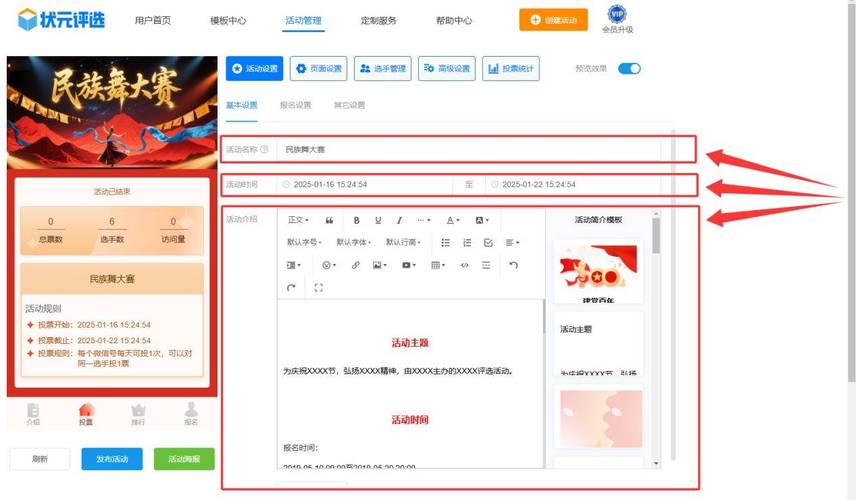Toggle bold formatting in editor
The width and height of the screenshot is (856, 500).
(356, 220)
